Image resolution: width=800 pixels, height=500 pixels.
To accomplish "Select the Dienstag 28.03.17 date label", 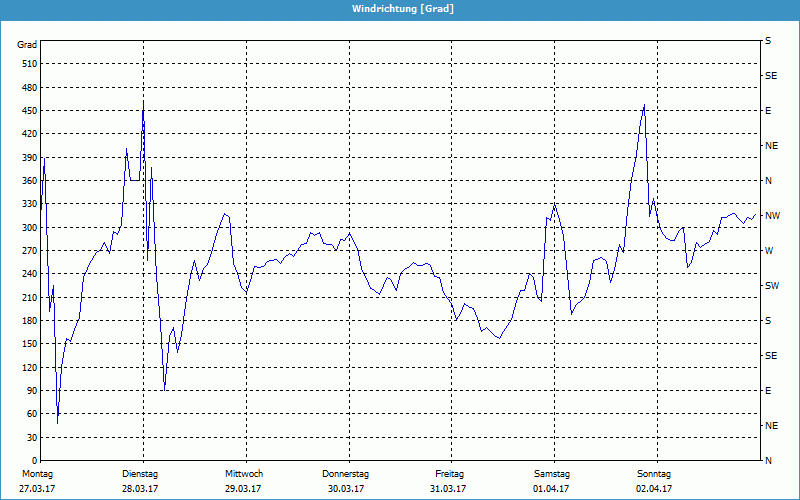I will [x=140, y=481].
